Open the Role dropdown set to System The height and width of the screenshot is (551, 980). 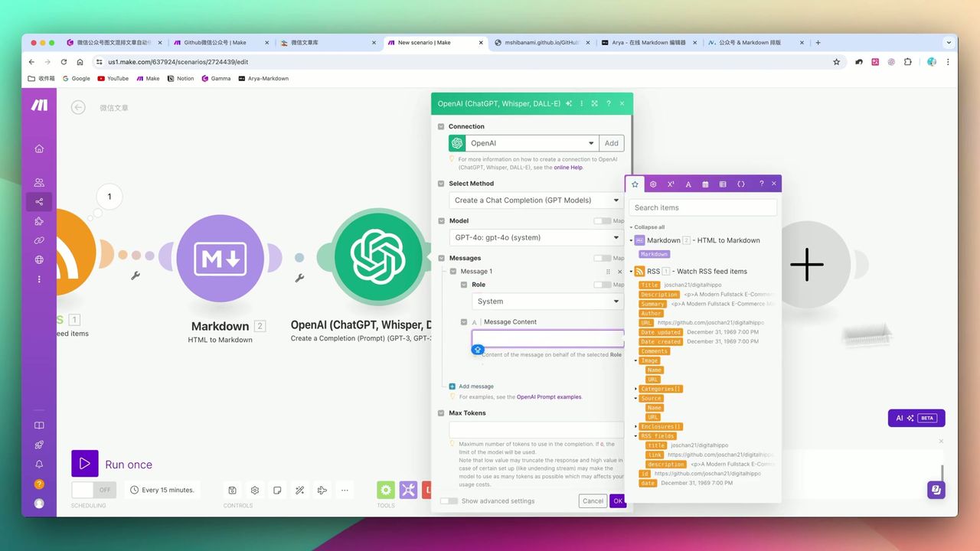click(x=547, y=302)
